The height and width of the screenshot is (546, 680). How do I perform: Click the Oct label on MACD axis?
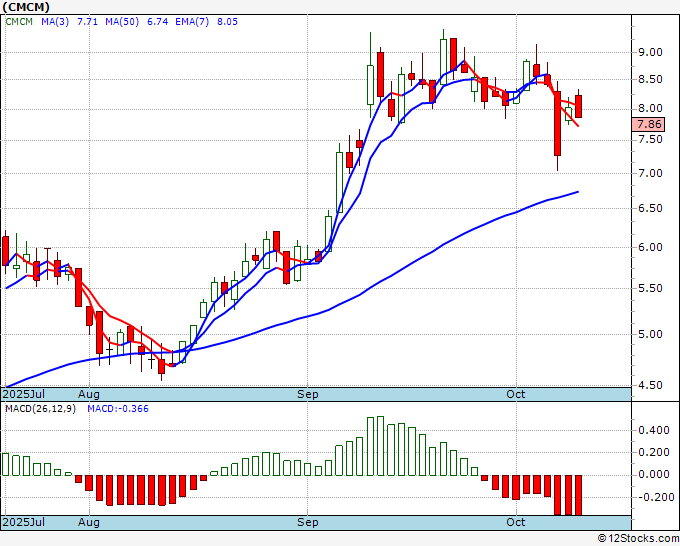pos(516,522)
